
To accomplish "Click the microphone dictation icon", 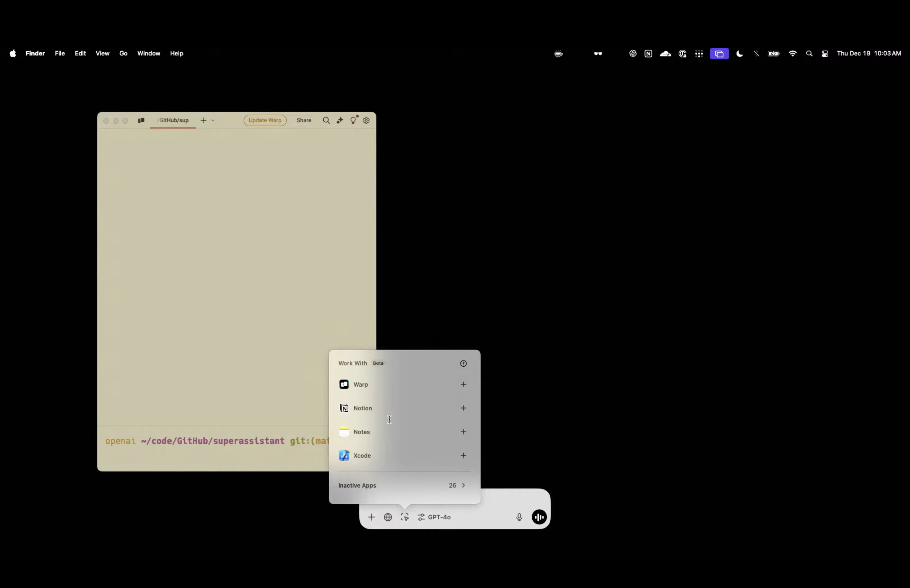I will (519, 517).
